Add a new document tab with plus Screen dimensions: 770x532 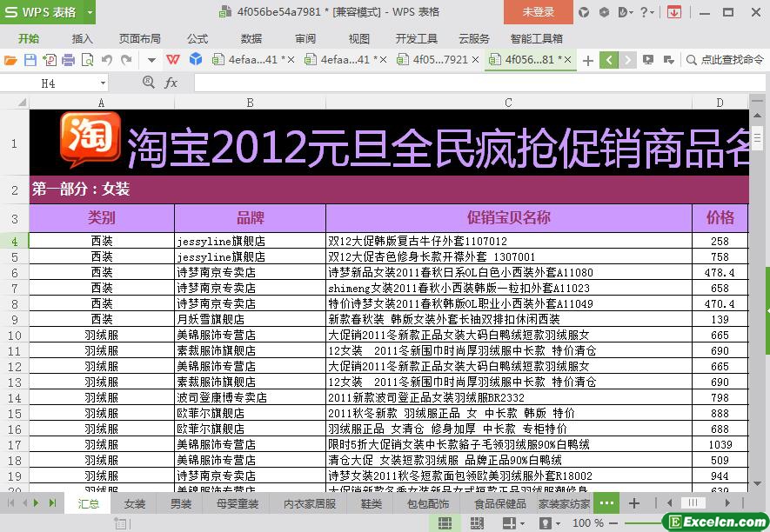[588, 60]
